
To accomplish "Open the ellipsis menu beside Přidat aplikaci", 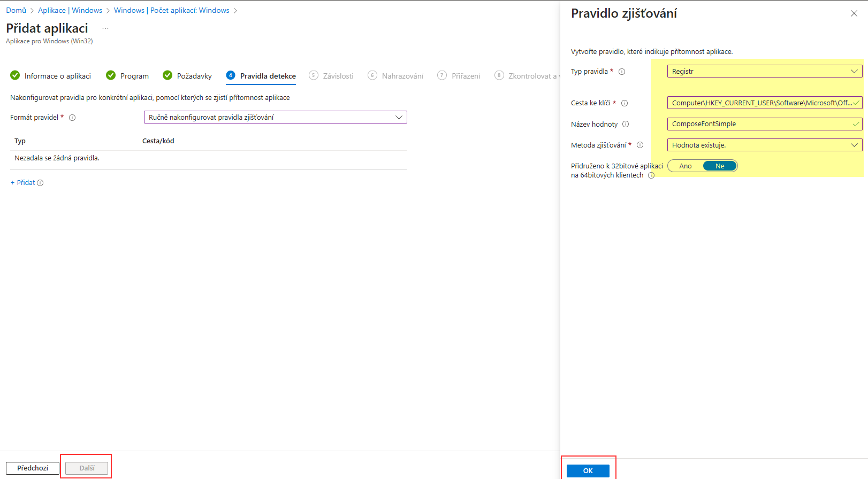I will point(105,28).
